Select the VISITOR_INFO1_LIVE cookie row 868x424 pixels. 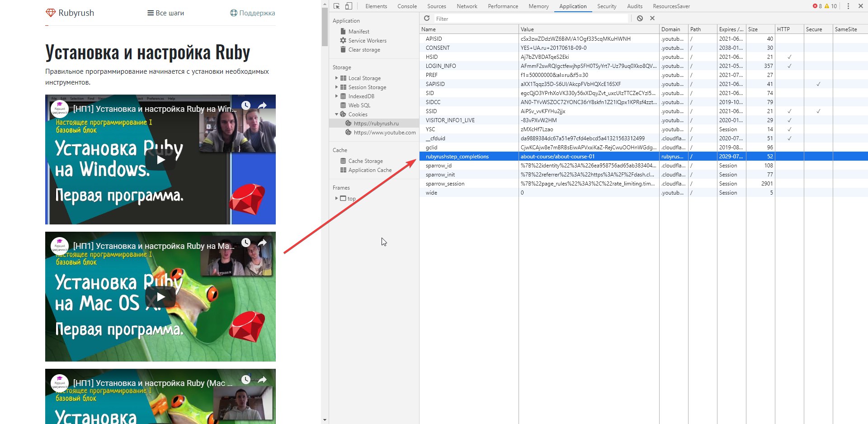click(x=643, y=120)
